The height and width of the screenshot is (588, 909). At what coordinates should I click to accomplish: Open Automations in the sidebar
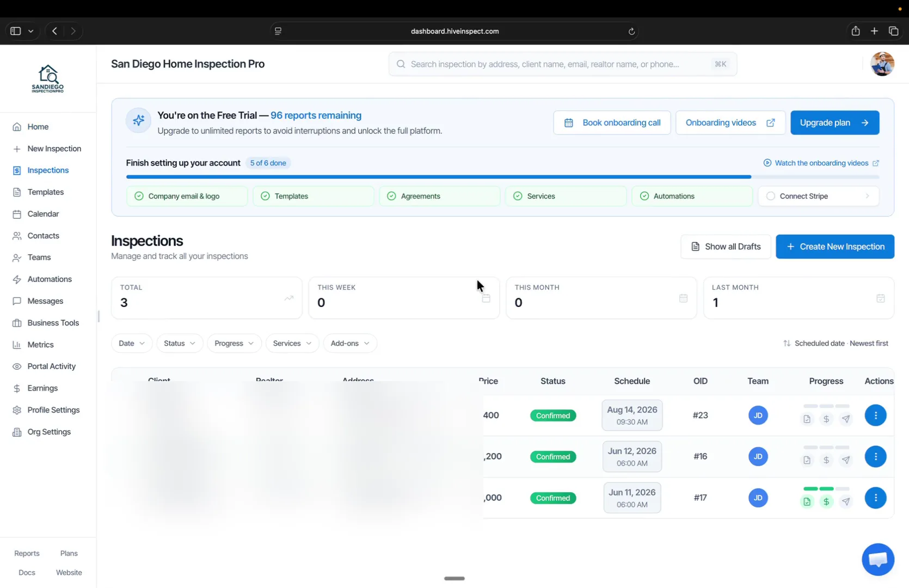coord(49,279)
